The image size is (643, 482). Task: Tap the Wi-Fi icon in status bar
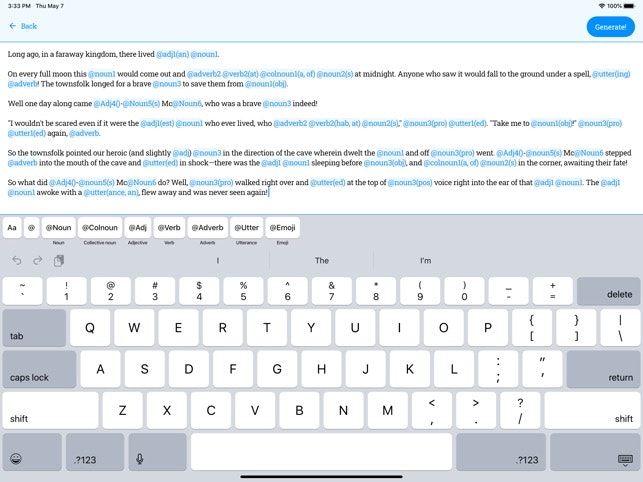[602, 6]
